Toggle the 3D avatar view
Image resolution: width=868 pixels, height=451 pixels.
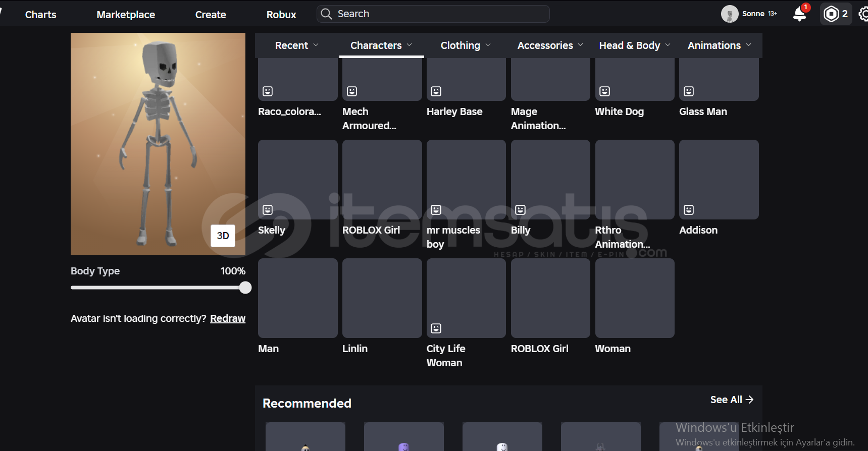tap(223, 236)
